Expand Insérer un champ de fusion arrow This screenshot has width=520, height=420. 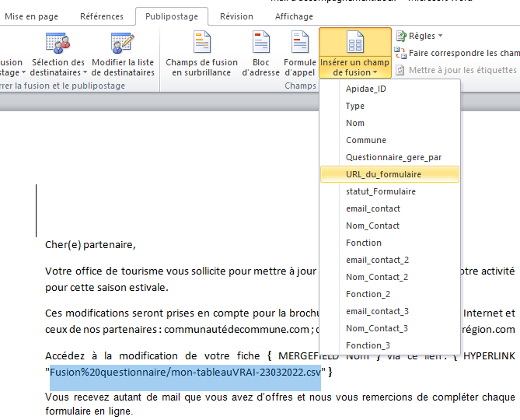375,72
